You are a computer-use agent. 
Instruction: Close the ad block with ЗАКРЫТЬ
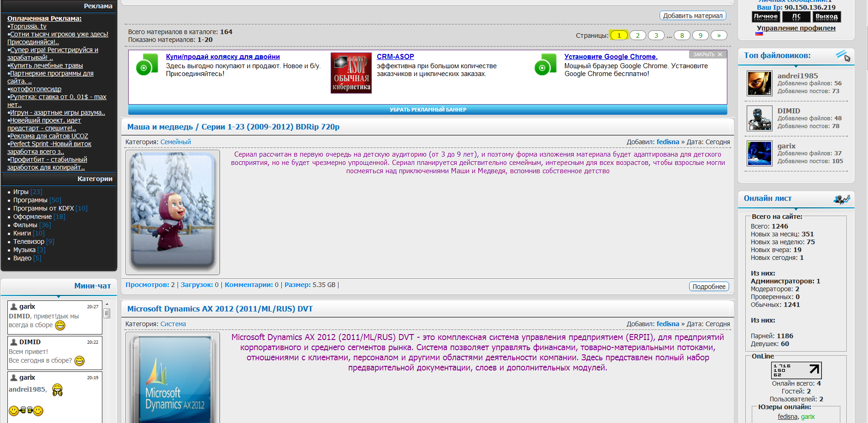tap(707, 54)
